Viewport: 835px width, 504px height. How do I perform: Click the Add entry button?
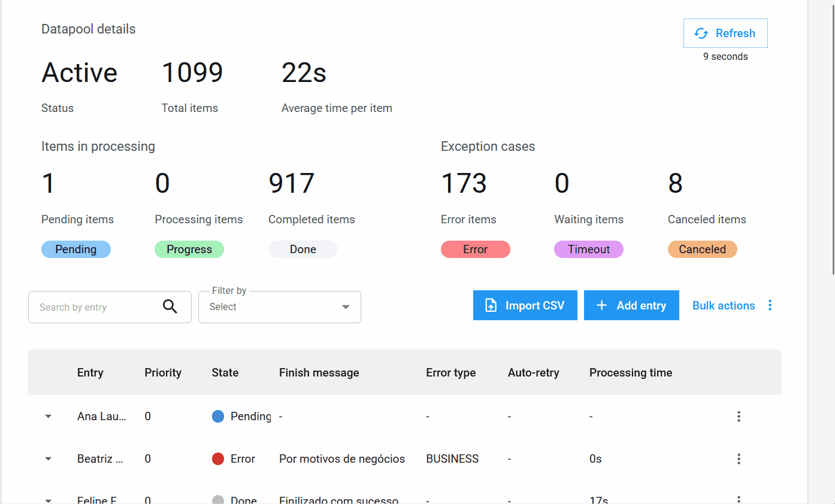631,305
